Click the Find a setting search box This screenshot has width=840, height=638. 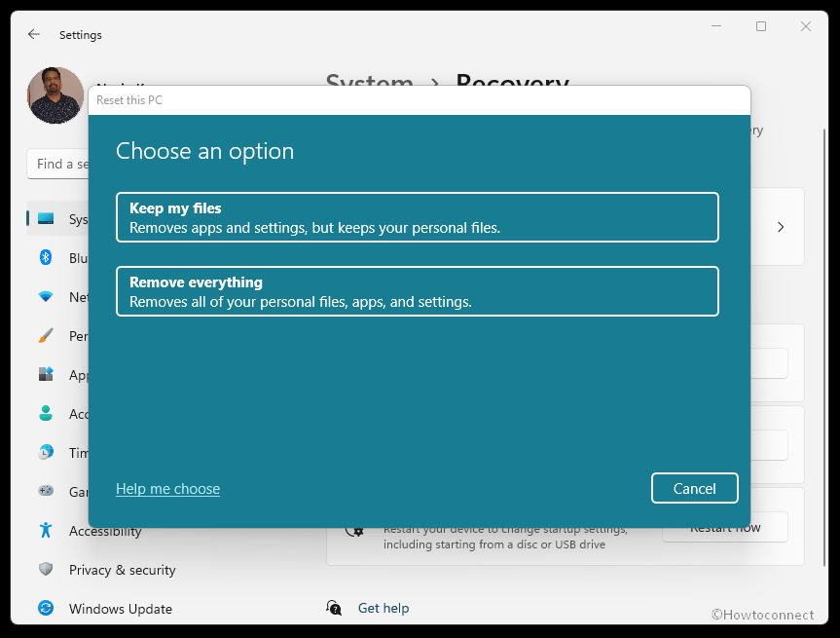coord(57,164)
